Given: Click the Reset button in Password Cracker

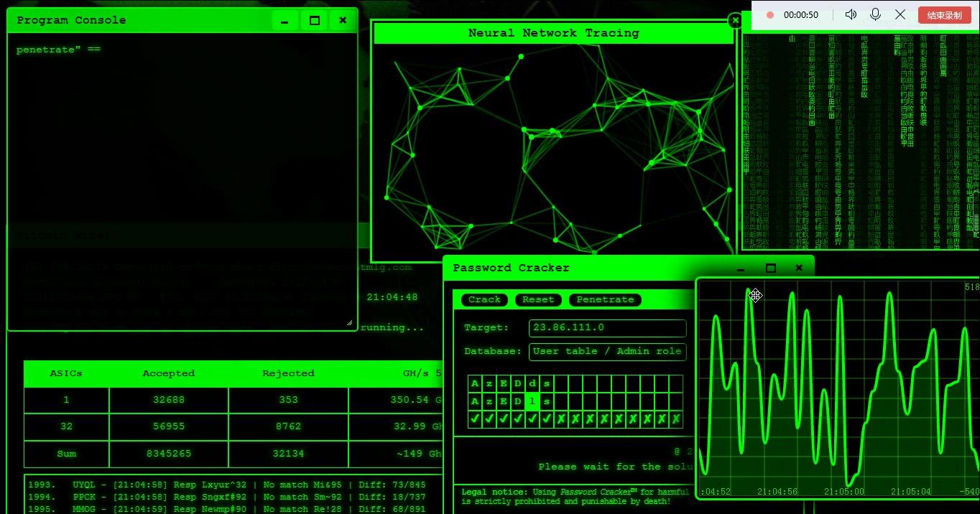Looking at the screenshot, I should tap(538, 299).
